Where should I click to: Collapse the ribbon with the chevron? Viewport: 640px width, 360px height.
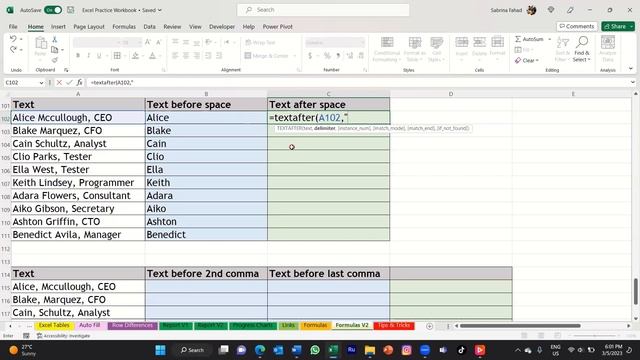click(631, 69)
